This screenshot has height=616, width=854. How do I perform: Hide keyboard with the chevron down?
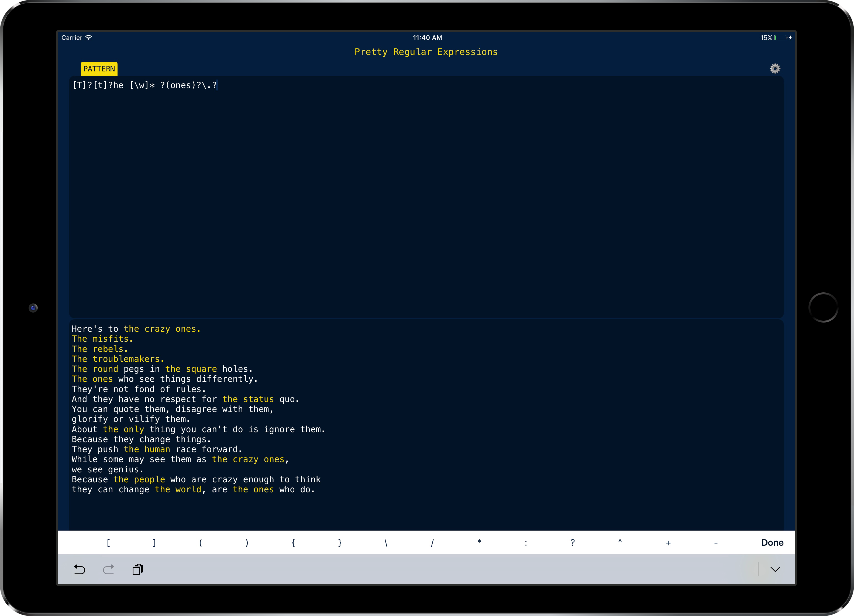(774, 569)
